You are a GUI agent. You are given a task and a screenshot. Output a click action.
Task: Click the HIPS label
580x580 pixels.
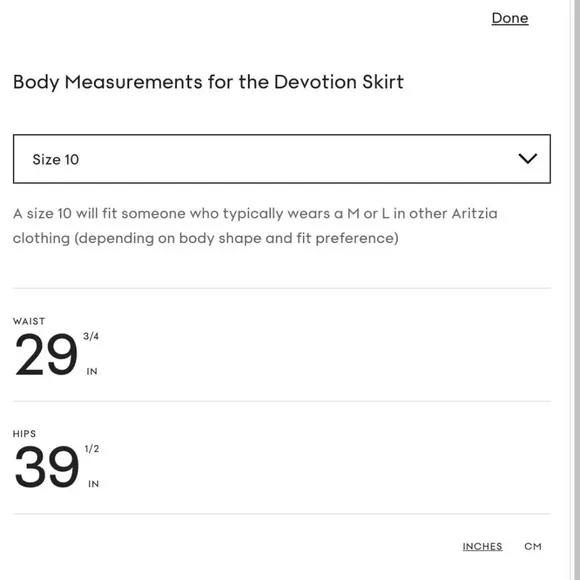[24, 434]
